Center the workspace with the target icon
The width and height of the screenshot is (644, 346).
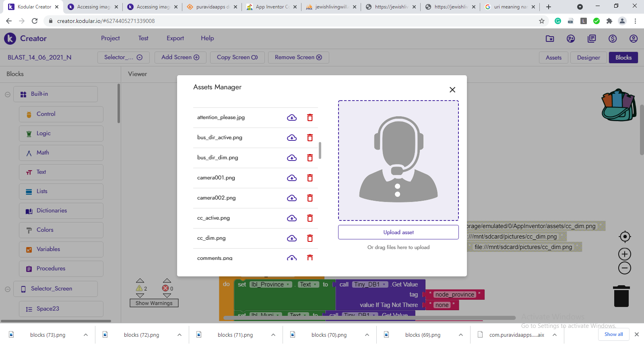625,237
